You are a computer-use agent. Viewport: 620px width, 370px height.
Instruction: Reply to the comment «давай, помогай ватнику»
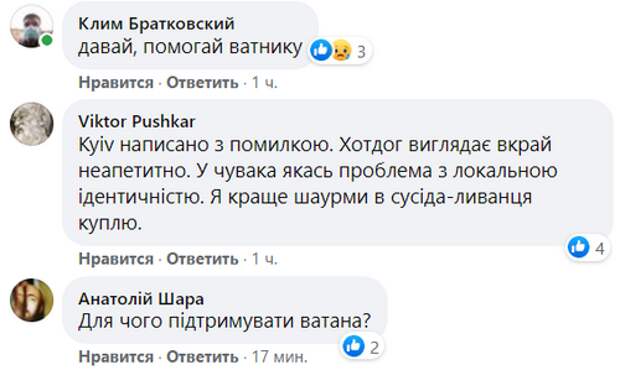[x=202, y=83]
